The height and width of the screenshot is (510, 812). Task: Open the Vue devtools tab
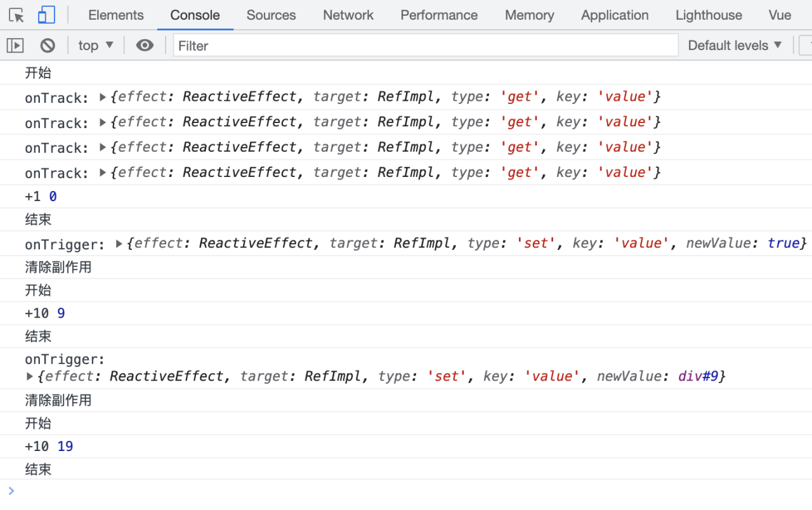pos(780,15)
